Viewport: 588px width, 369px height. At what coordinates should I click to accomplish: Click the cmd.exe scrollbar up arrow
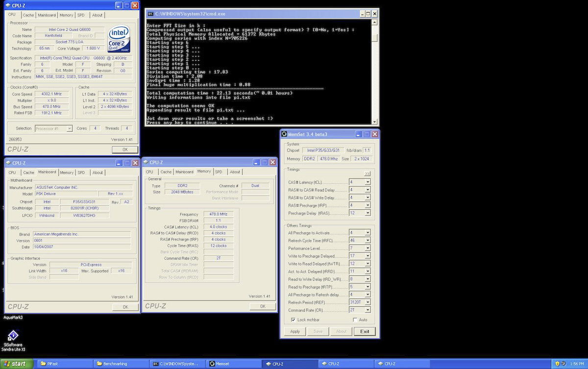pyautogui.click(x=375, y=23)
